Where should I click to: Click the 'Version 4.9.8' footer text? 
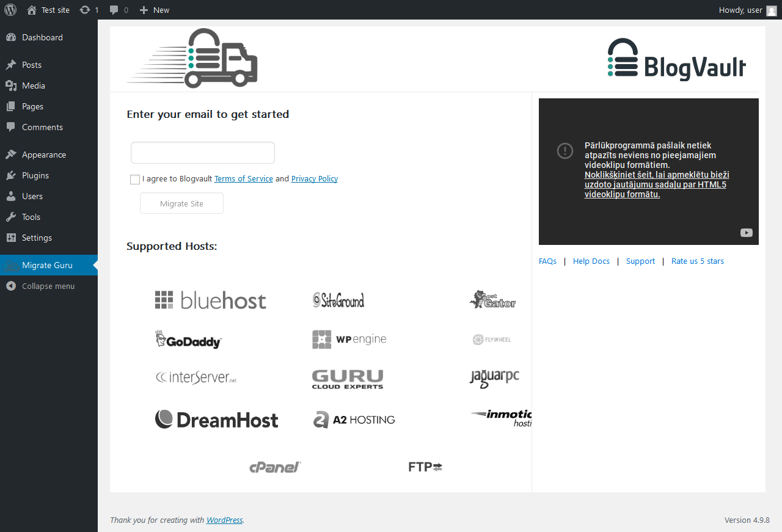click(747, 520)
